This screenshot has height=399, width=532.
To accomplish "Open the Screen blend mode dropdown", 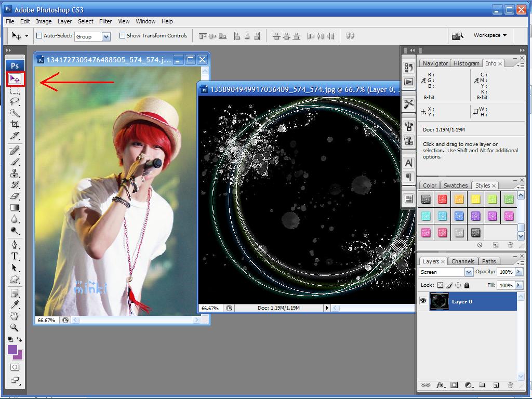I will [446, 272].
